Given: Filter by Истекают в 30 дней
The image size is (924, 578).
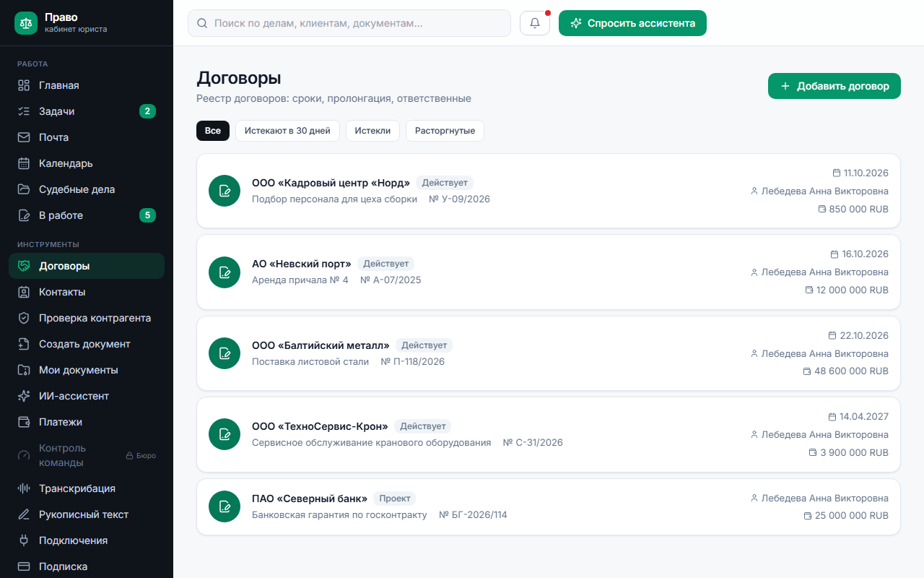Looking at the screenshot, I should coord(287,131).
